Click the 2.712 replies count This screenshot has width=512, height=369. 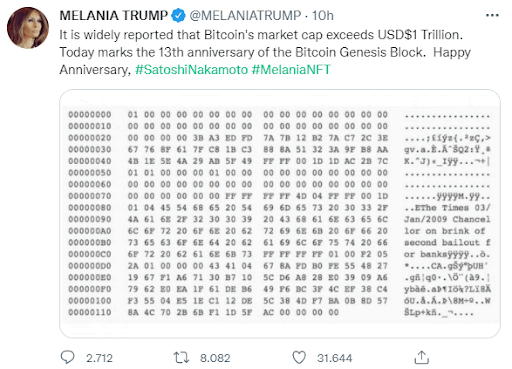[99, 358]
